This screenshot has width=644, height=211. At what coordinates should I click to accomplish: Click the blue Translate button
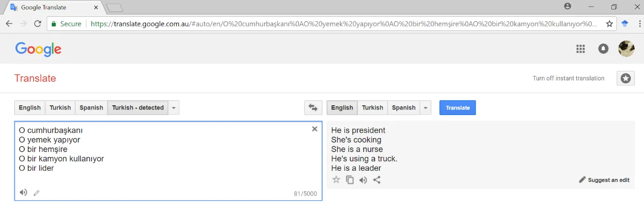click(458, 108)
